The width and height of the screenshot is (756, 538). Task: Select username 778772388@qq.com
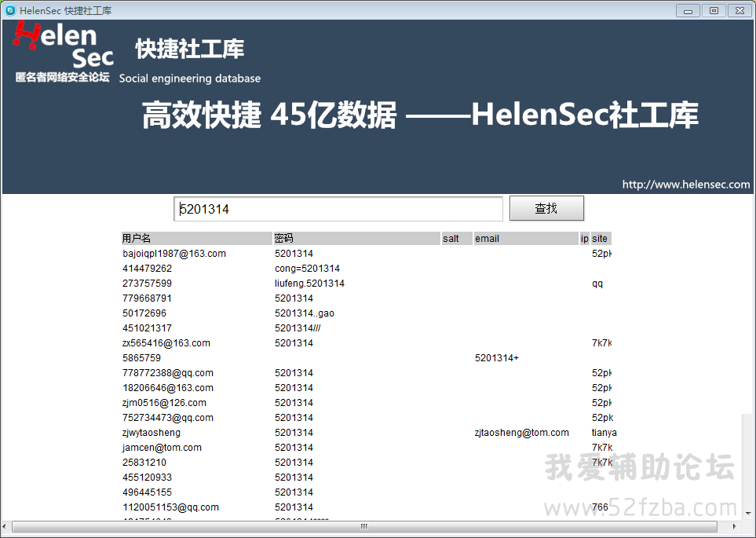pos(168,373)
